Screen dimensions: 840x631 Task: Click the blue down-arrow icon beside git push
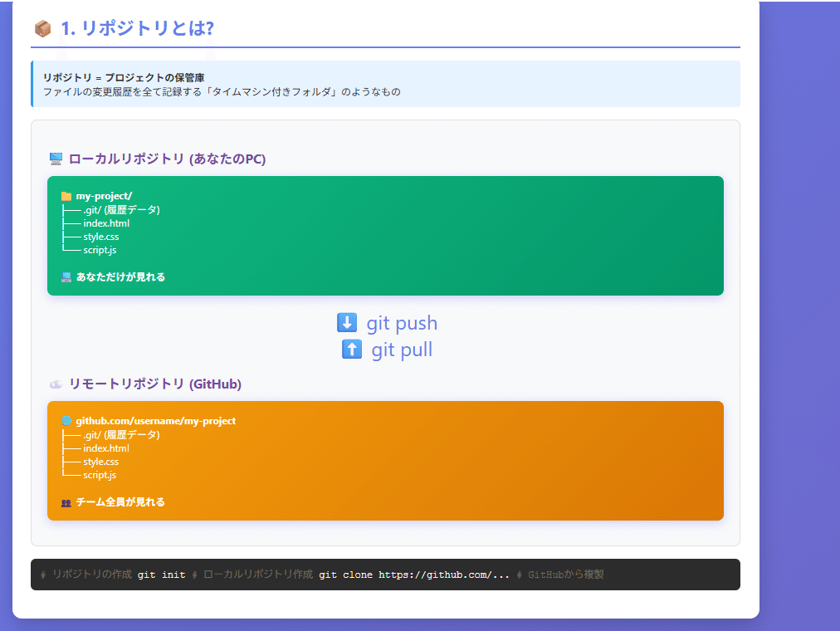[346, 322]
